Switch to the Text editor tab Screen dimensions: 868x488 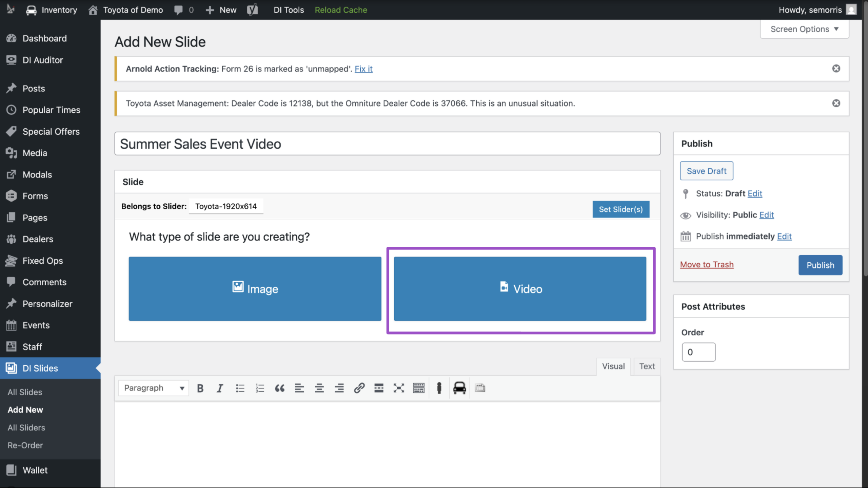pos(647,366)
